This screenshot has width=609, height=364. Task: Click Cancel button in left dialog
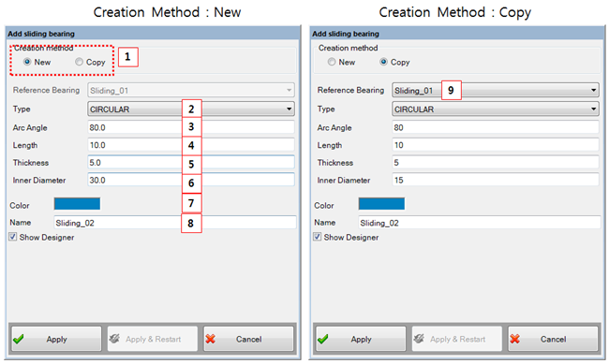248,339
